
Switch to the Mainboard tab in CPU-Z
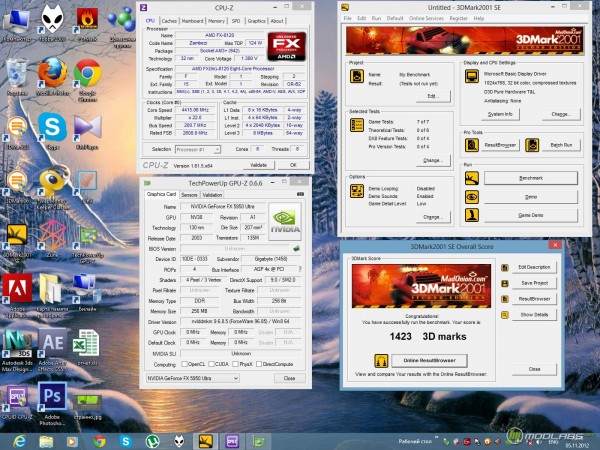192,21
